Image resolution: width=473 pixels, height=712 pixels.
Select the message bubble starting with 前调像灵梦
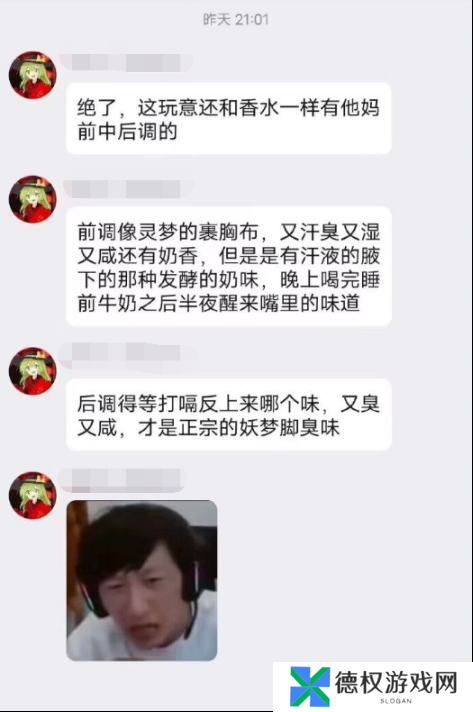coord(229,267)
